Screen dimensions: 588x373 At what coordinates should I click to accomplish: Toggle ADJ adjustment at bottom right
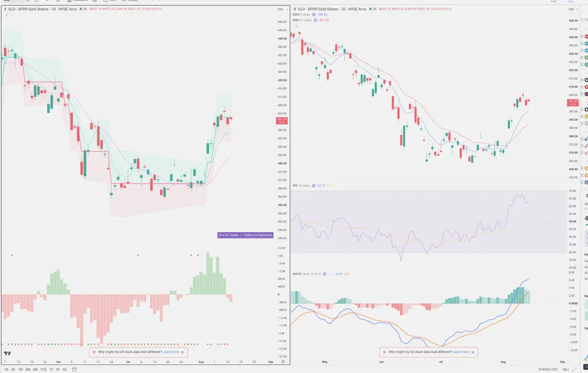point(566,370)
